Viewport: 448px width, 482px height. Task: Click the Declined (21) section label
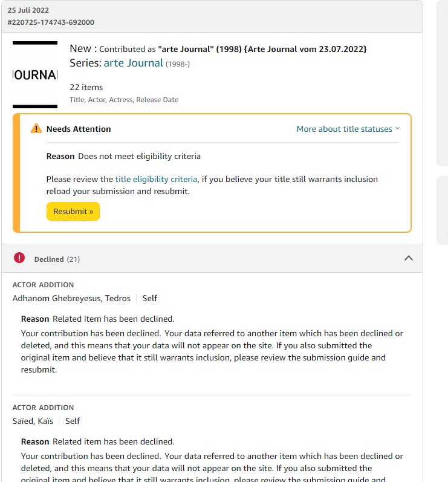coord(57,259)
